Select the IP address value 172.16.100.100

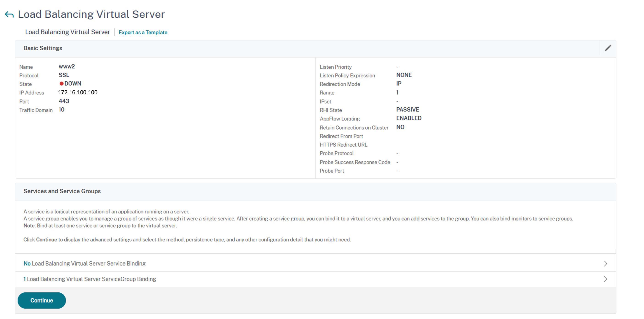pos(78,93)
